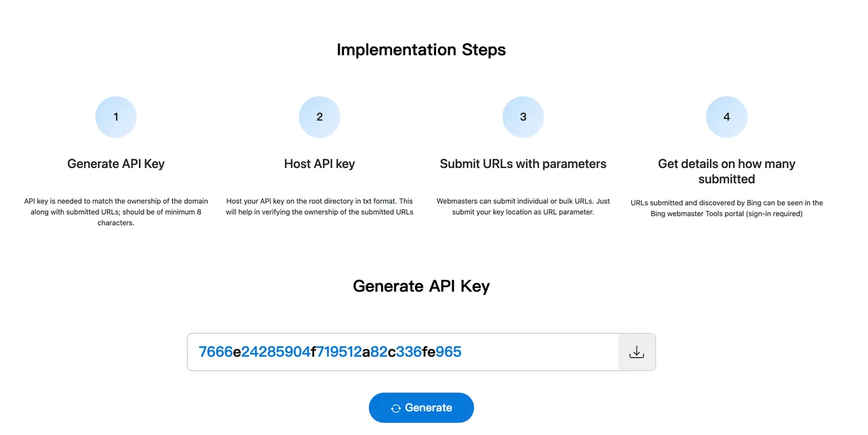Click the "7666" start of the API key

coord(216,352)
